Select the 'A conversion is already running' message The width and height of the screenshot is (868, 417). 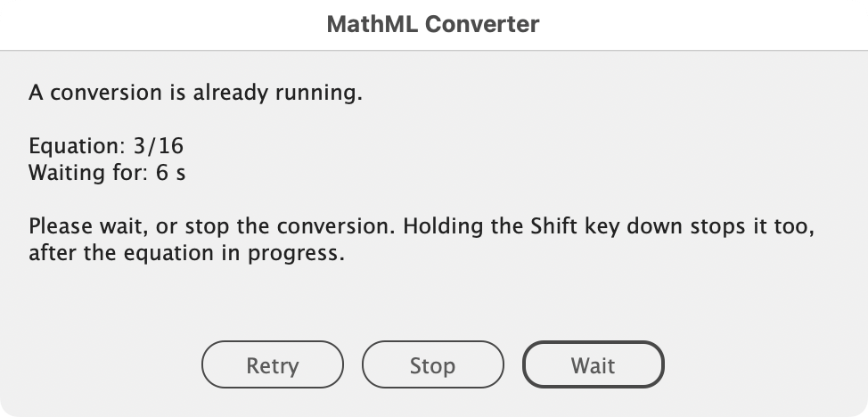tap(195, 93)
